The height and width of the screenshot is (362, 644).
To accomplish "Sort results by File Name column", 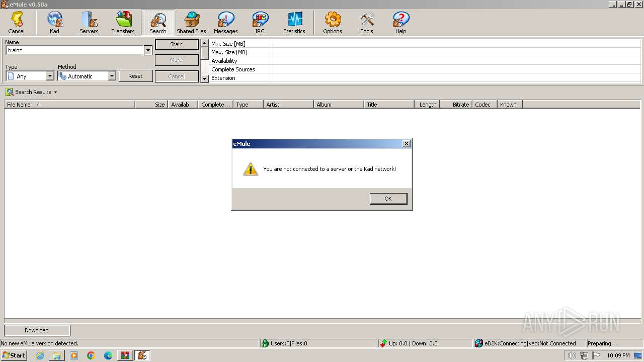I will tap(69, 105).
